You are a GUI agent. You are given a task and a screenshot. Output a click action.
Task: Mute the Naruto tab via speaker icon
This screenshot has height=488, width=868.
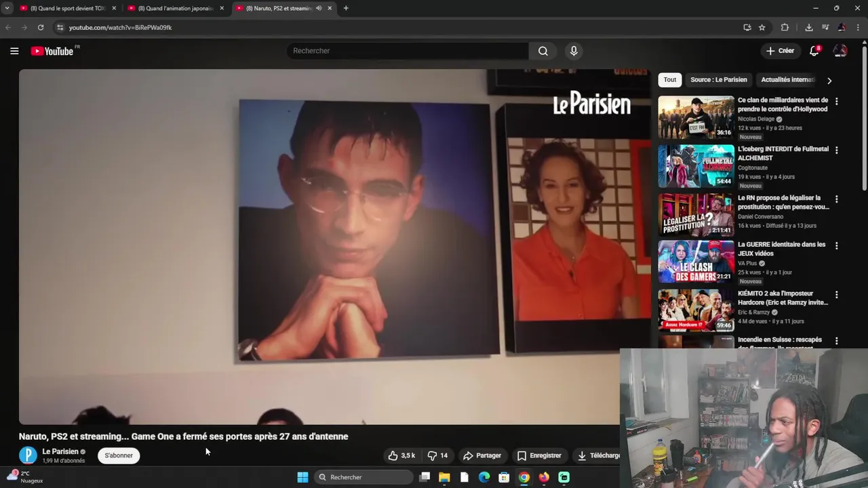coord(319,8)
